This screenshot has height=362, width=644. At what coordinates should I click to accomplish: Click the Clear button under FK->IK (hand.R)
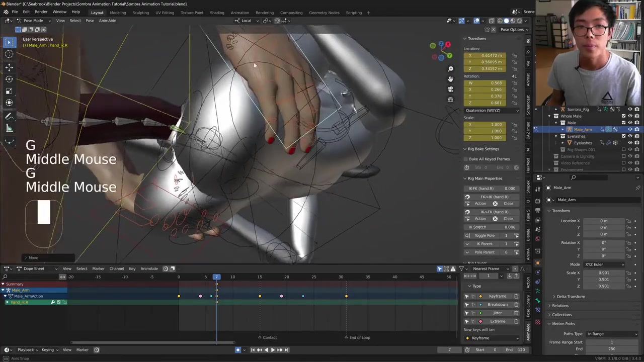click(508, 204)
